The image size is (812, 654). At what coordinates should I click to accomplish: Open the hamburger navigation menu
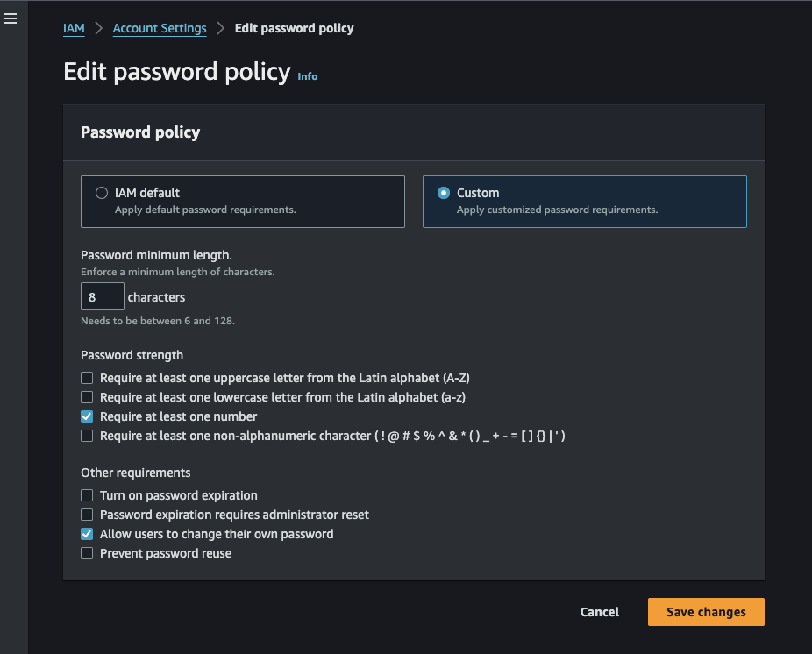tap(11, 18)
